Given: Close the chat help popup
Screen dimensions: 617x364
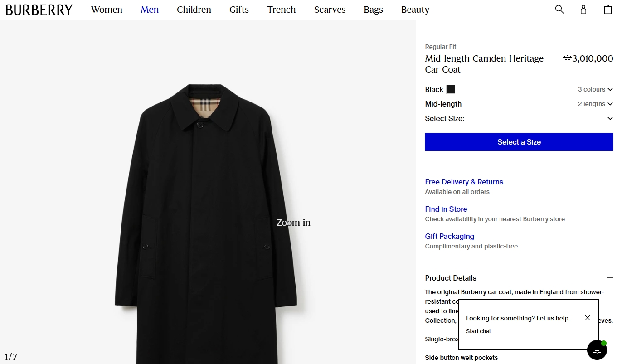Looking at the screenshot, I should 588,318.
